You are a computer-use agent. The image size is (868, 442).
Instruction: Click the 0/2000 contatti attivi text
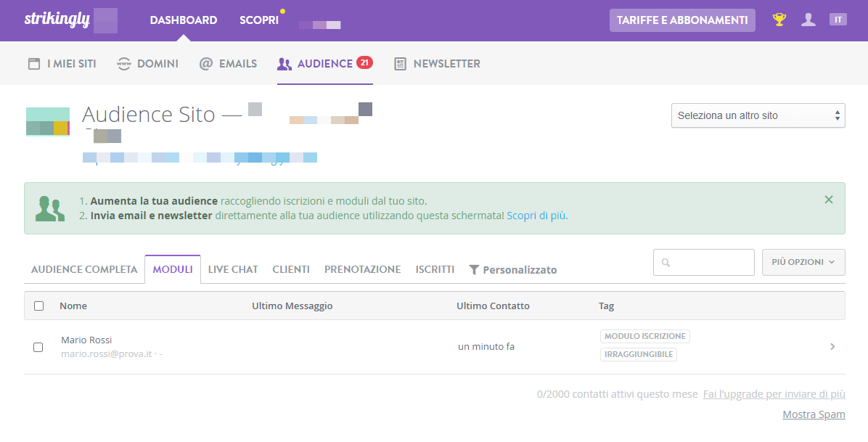[x=617, y=394]
